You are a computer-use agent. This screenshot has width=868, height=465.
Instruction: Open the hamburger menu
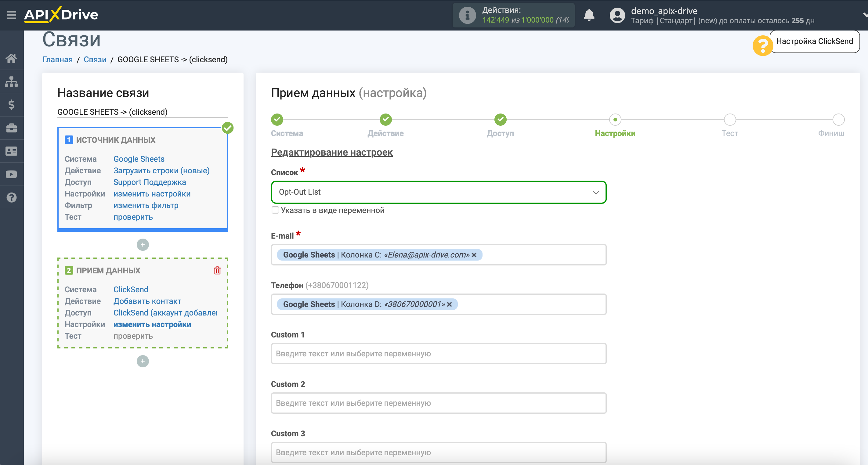(12, 15)
